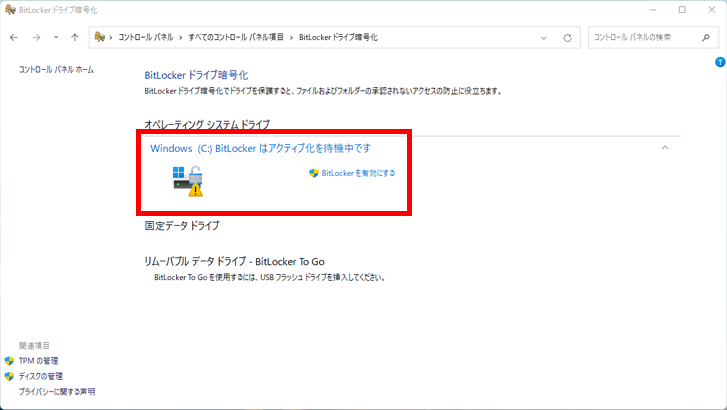
Task: Open the recent locations dropdown arrow
Action: [56, 37]
